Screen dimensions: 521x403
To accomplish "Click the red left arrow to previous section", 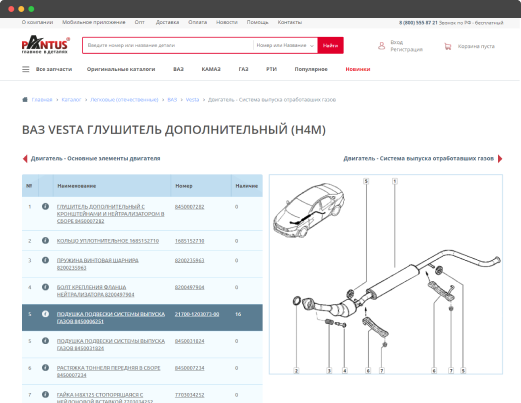I will pos(25,159).
